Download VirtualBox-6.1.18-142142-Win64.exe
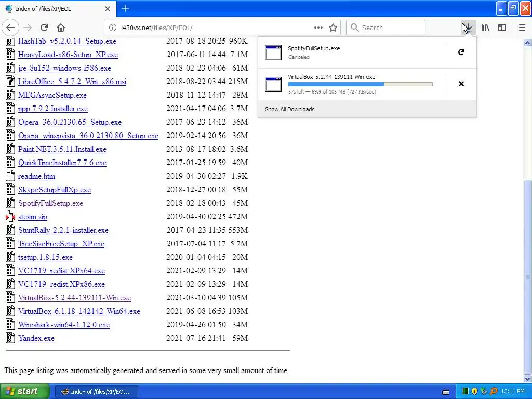 point(79,311)
